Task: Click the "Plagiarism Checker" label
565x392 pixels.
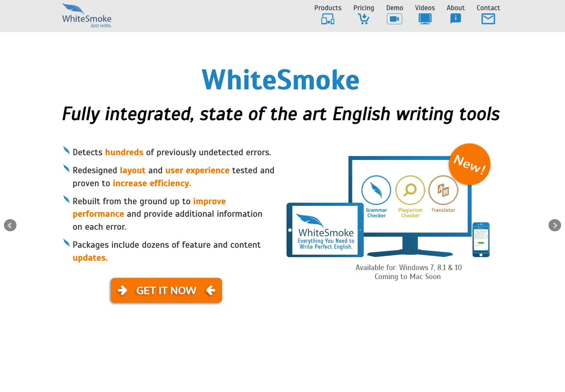Action: [410, 213]
